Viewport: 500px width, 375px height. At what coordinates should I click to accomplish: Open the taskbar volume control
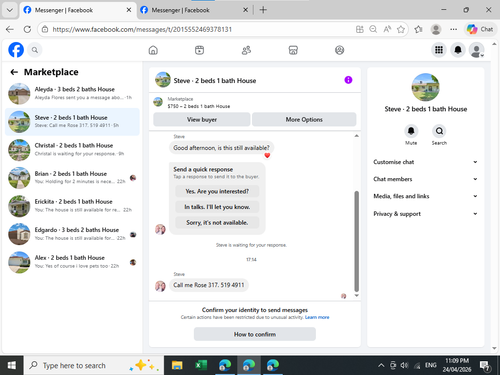[404, 366]
